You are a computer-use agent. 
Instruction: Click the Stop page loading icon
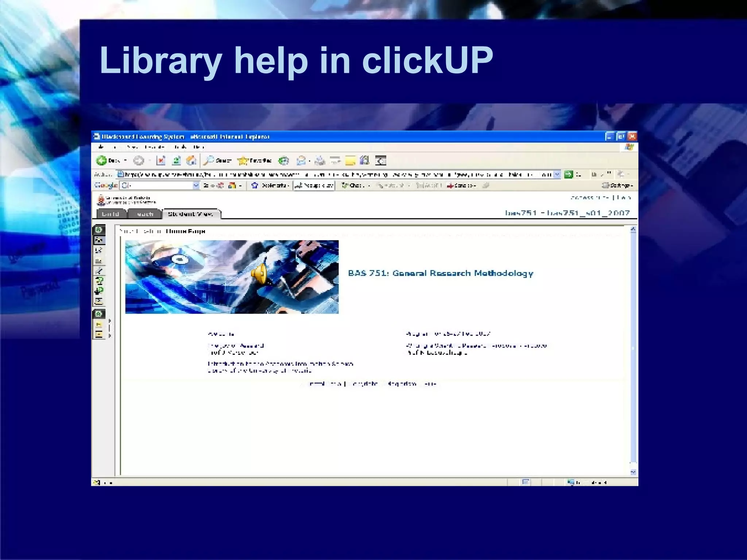point(161,160)
